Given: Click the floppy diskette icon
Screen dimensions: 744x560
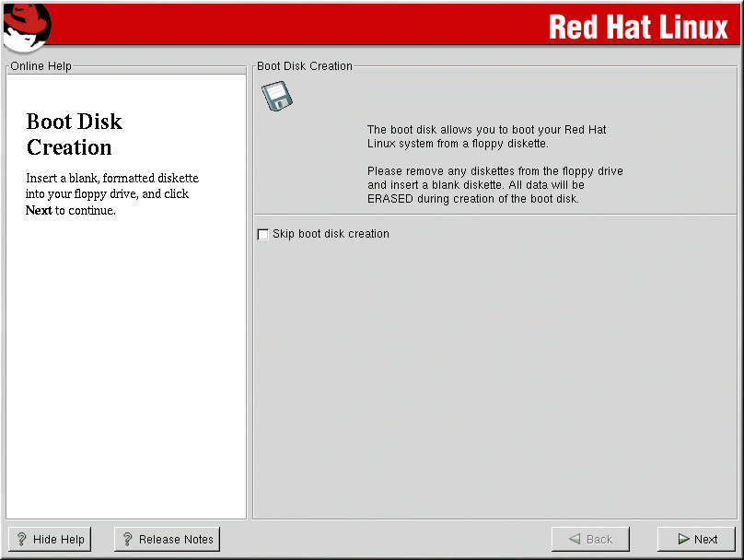Looking at the screenshot, I should coord(276,96).
